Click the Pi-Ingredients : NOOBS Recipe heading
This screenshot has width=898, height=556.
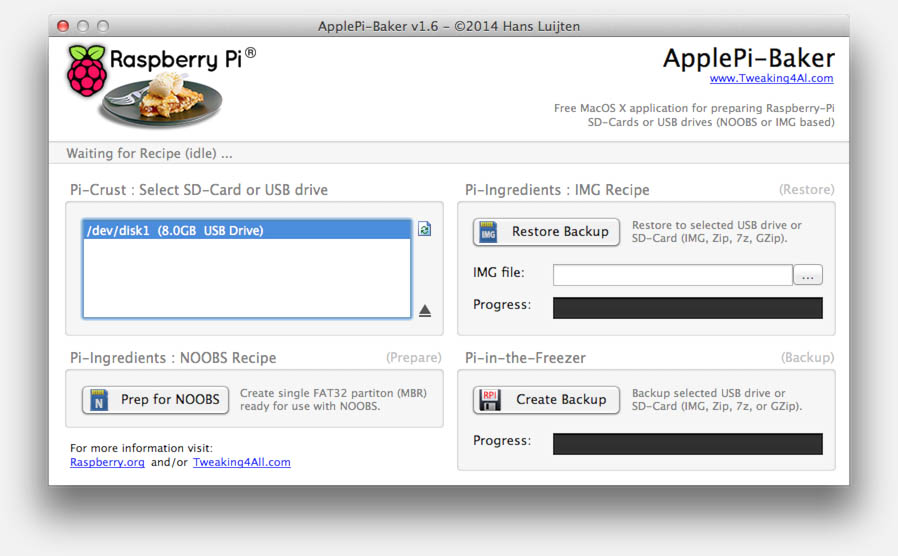pyautogui.click(x=173, y=358)
